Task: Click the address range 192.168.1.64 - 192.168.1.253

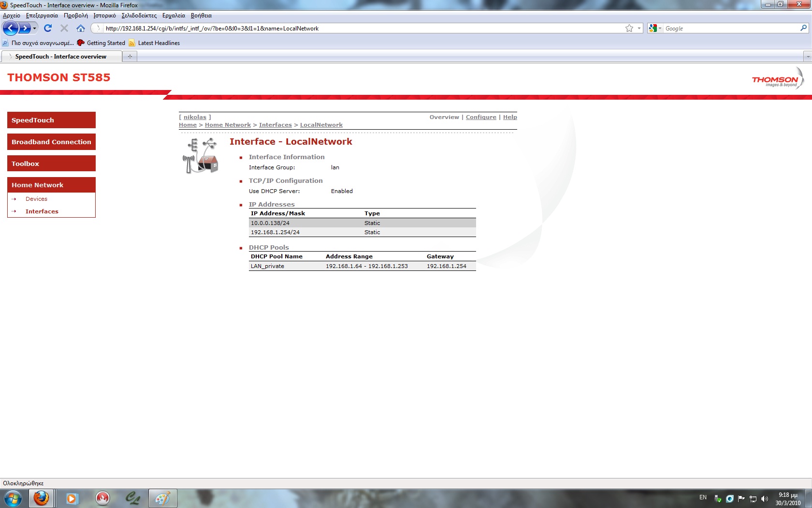Action: (x=367, y=266)
